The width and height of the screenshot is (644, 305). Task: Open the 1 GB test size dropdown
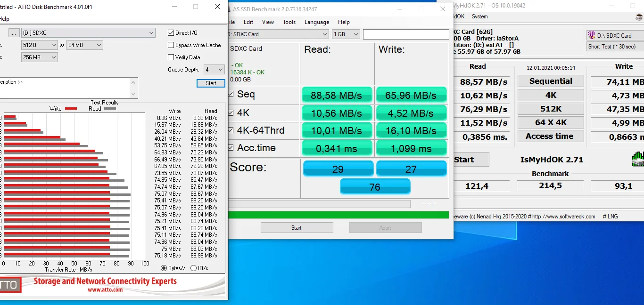[x=346, y=34]
